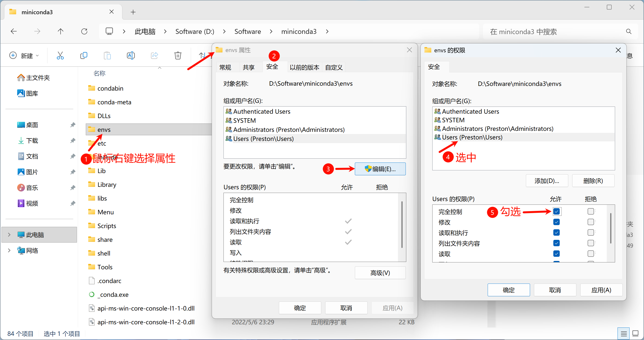Click the 编辑(E)... button
Viewport: 644px width, 340px height.
pos(380,169)
